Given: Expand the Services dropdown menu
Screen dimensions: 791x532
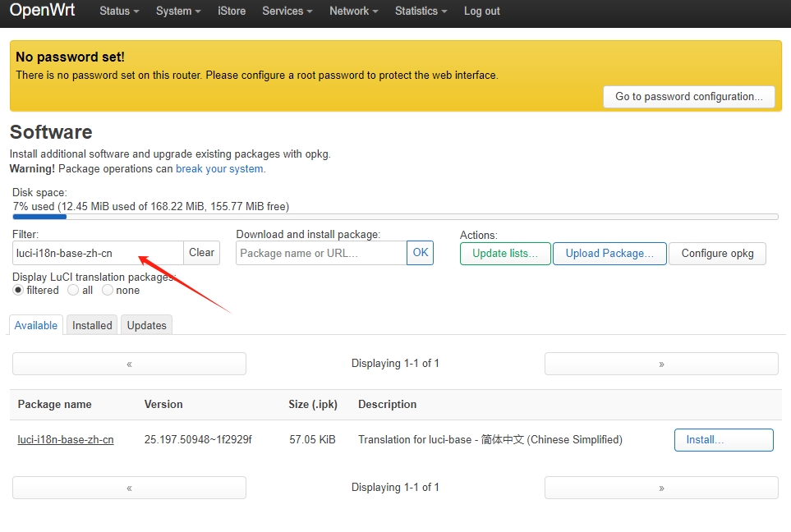Looking at the screenshot, I should [x=287, y=11].
